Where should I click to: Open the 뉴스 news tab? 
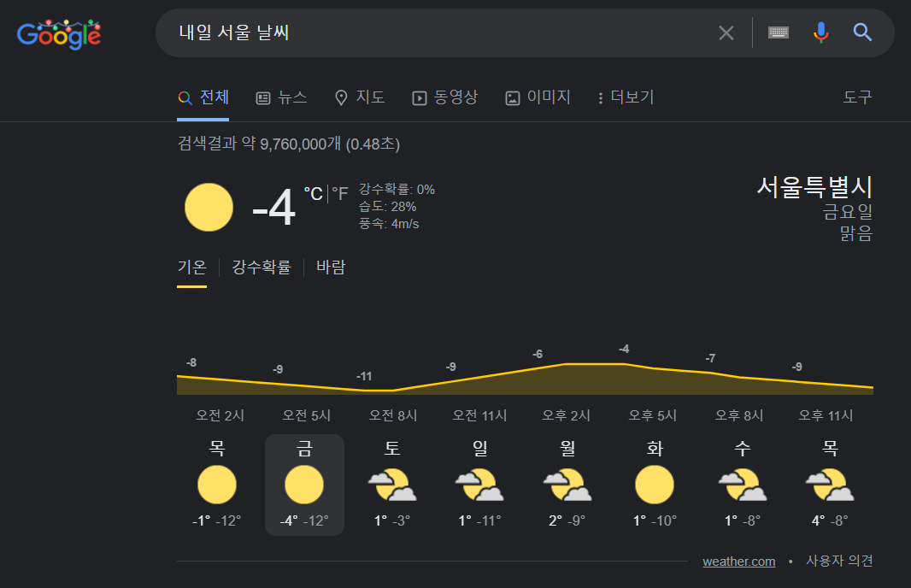(282, 97)
